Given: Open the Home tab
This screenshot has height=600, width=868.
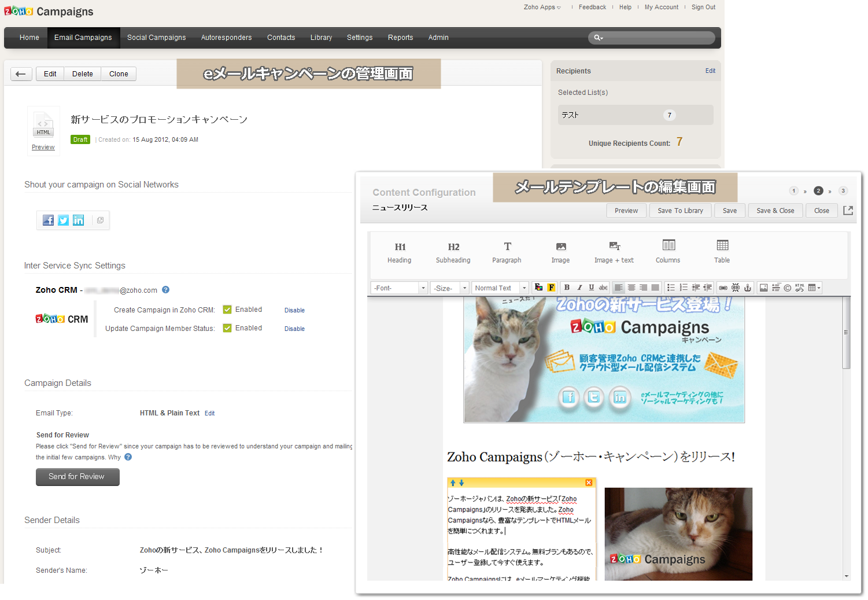Looking at the screenshot, I should coord(29,38).
